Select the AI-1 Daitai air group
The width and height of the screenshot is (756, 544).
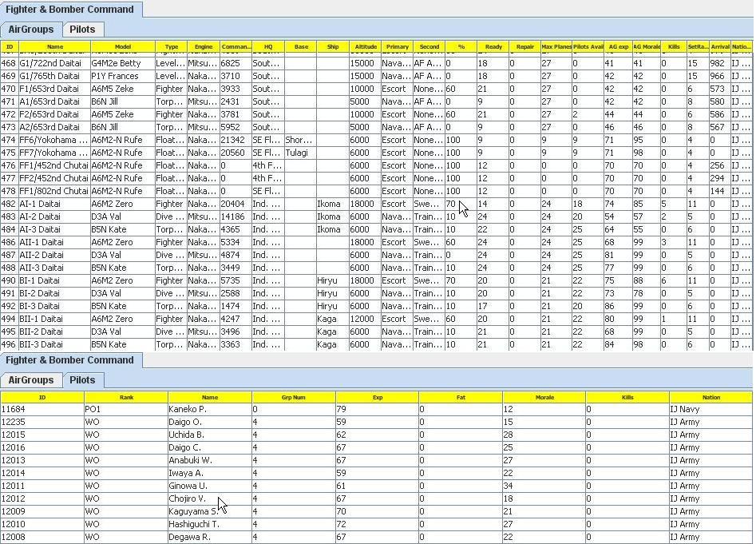376,204
